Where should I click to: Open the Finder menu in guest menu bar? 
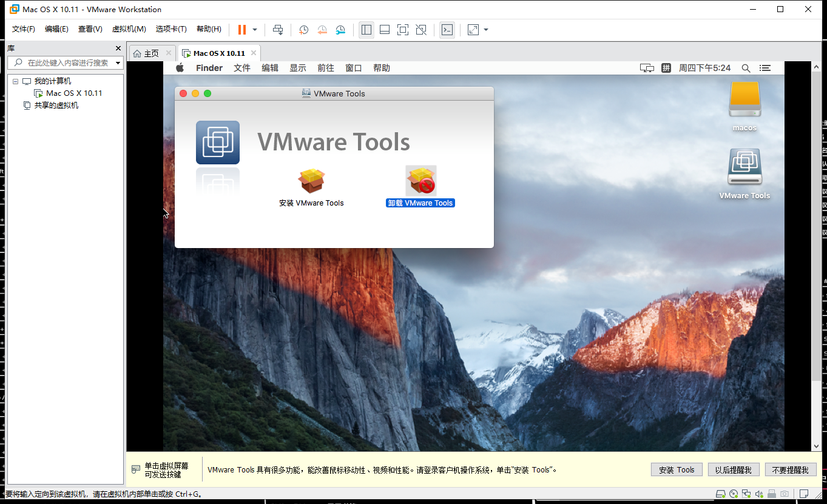click(x=209, y=68)
